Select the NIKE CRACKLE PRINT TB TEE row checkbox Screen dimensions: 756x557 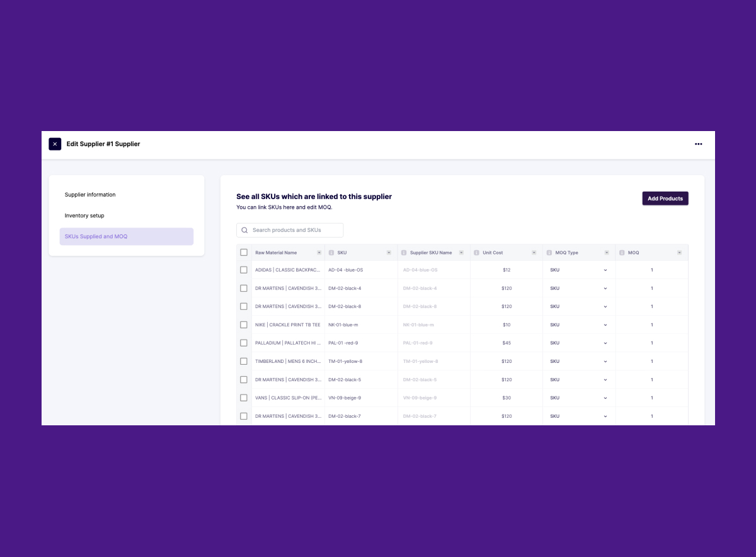pyautogui.click(x=244, y=324)
